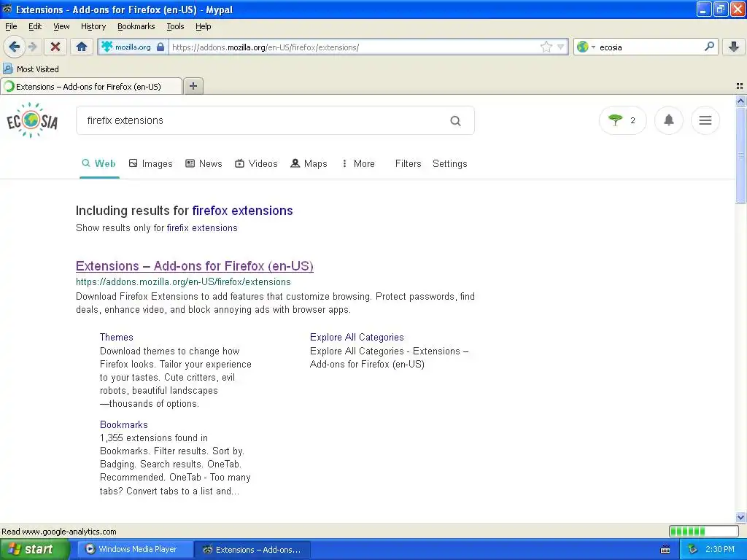Click the Extensions Add-ons taskbar button
This screenshot has height=560, width=747.
[x=253, y=550]
